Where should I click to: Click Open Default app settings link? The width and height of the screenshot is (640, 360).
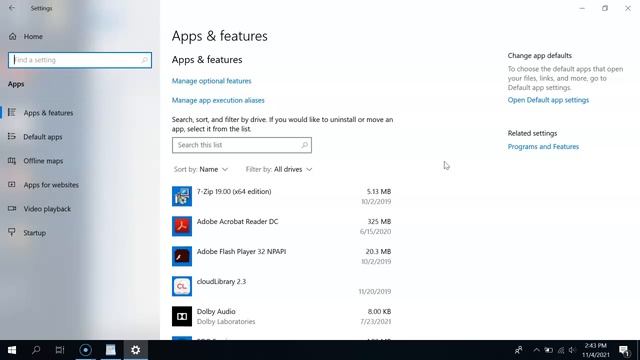(548, 100)
